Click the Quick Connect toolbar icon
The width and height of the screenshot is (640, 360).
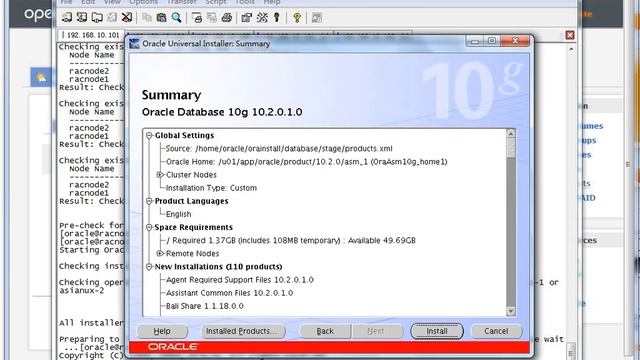tap(82, 17)
